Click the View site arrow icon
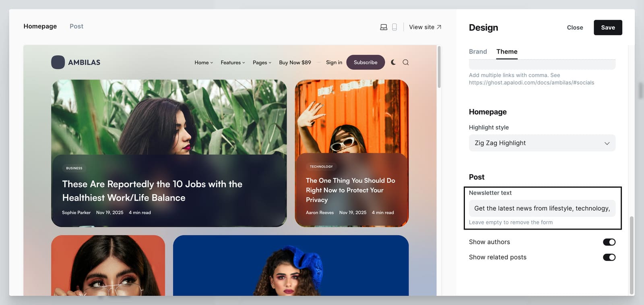644x305 pixels. (439, 27)
